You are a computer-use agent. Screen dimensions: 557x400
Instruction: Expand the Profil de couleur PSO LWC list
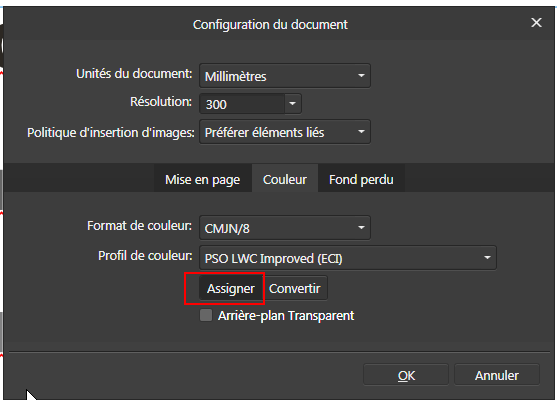click(348, 258)
